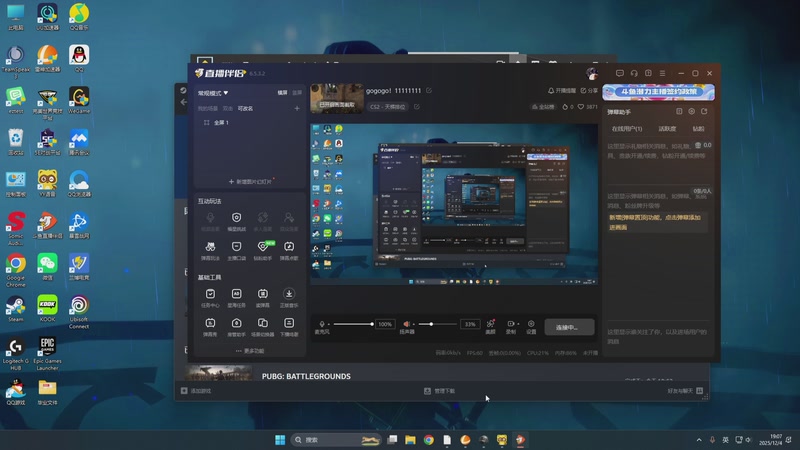Click the yellow 新增弹幕置顶功能 link
This screenshot has height=450, width=800.
[655, 222]
